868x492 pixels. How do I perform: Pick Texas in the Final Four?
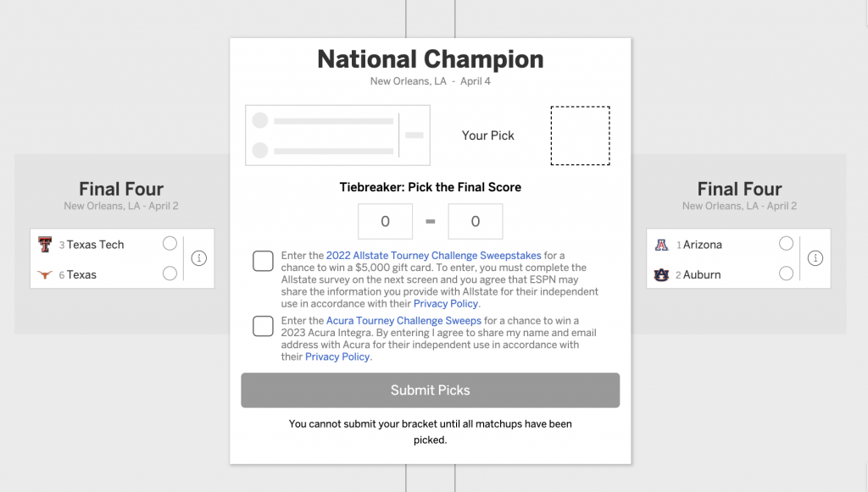pos(170,273)
